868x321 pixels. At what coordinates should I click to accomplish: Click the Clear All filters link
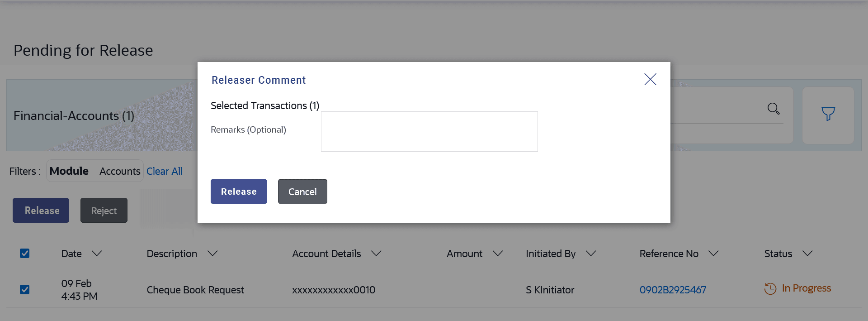pyautogui.click(x=165, y=171)
